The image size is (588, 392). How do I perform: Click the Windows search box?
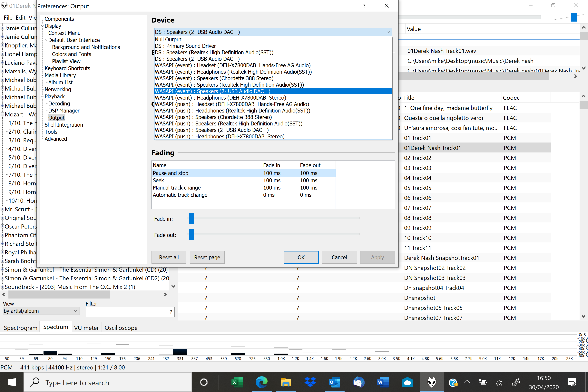108,383
